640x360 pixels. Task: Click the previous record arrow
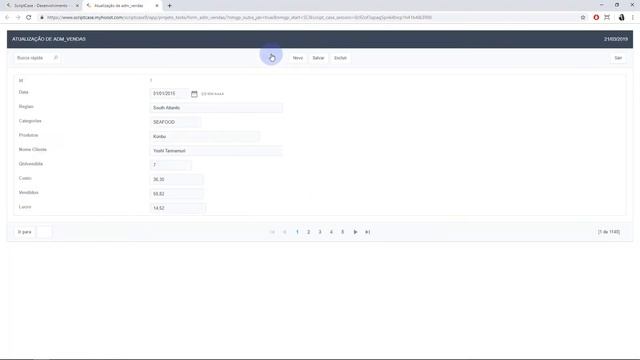[x=284, y=232]
